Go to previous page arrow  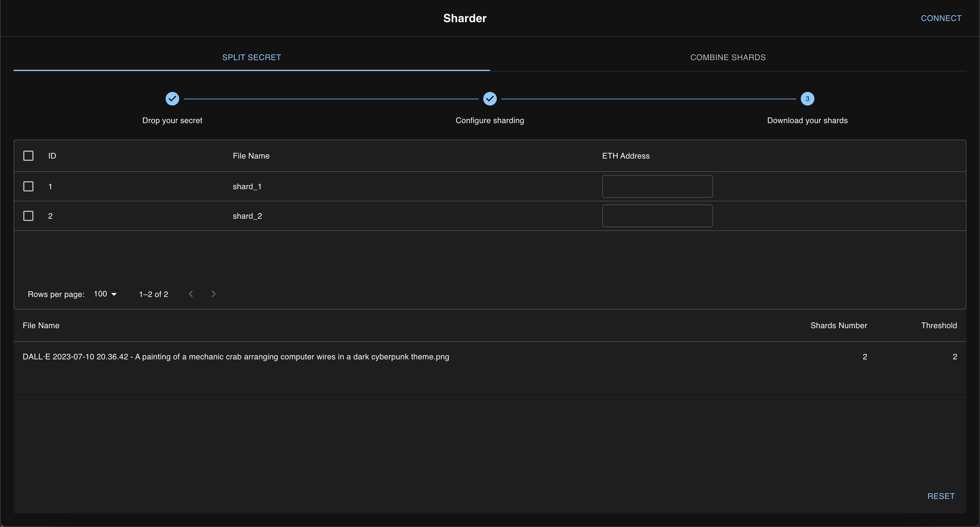(x=191, y=294)
